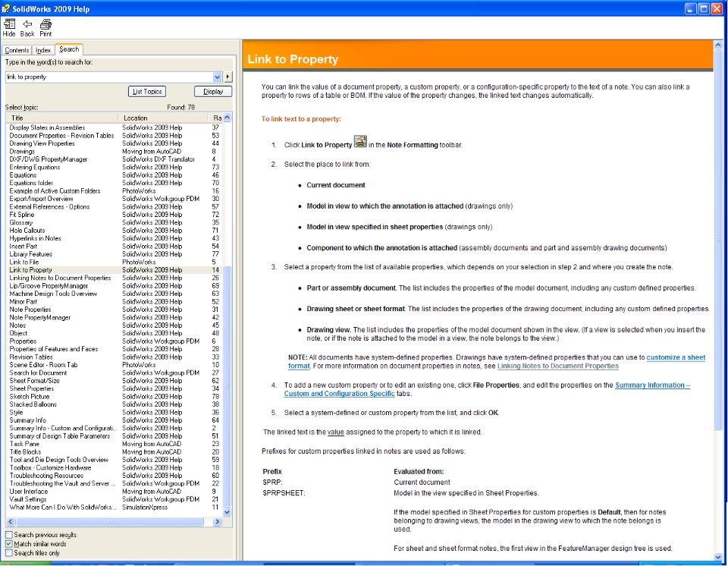Image resolution: width=728 pixels, height=566 pixels.
Task: Click the List Topics button
Action: pos(146,92)
